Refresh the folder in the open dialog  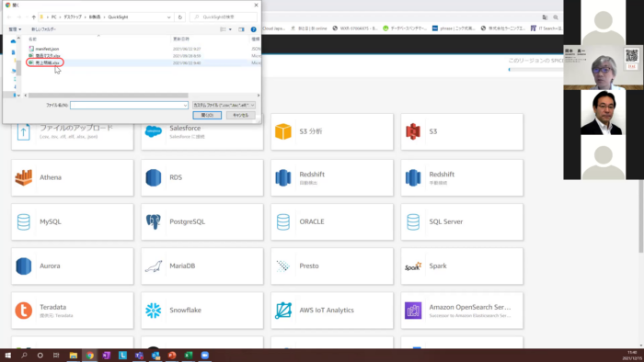coord(180,17)
